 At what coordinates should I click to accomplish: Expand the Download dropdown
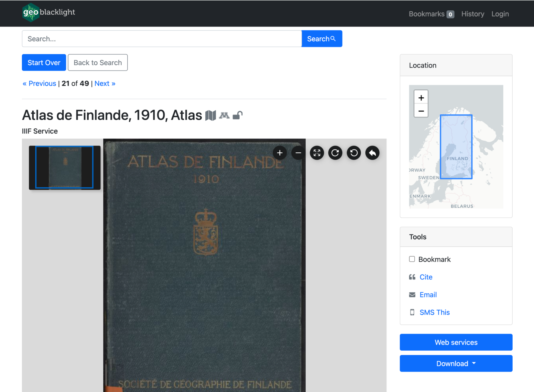456,363
